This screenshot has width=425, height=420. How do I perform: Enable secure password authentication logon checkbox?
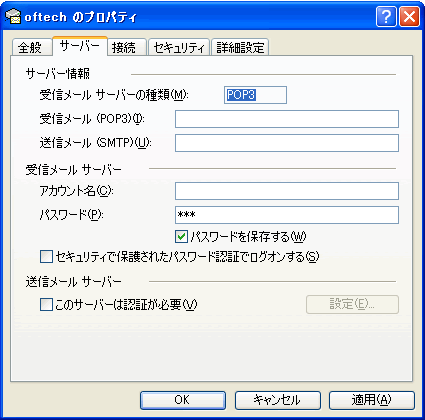click(46, 257)
